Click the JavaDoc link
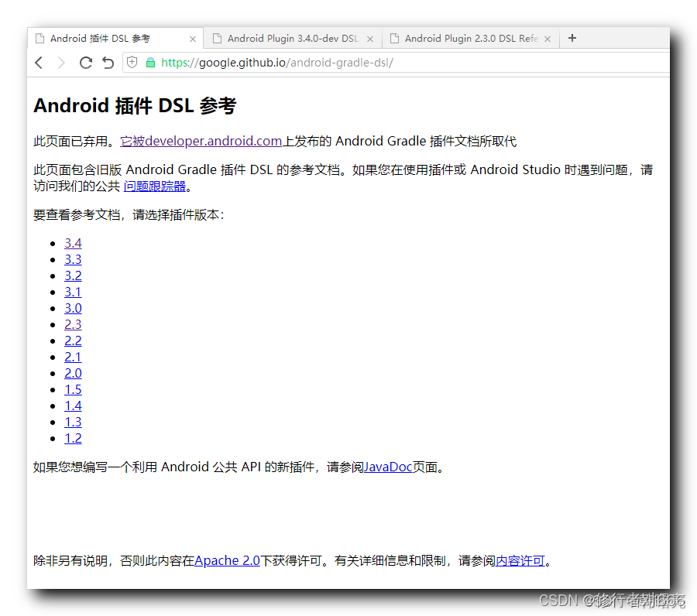Screen dimensions: 697x616 [x=389, y=467]
